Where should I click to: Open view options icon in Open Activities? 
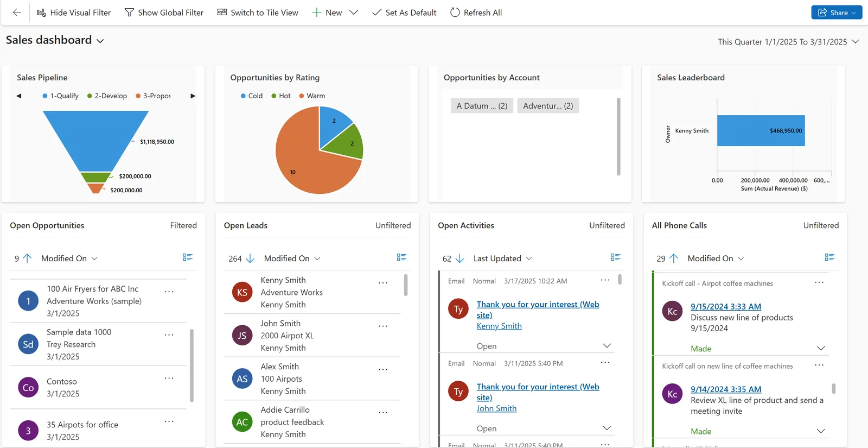[616, 257]
